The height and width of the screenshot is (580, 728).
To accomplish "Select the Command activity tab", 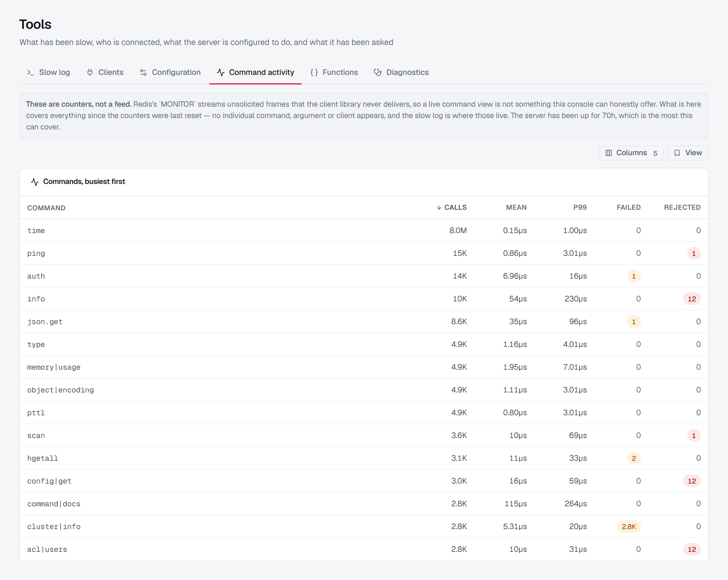I will tap(255, 72).
